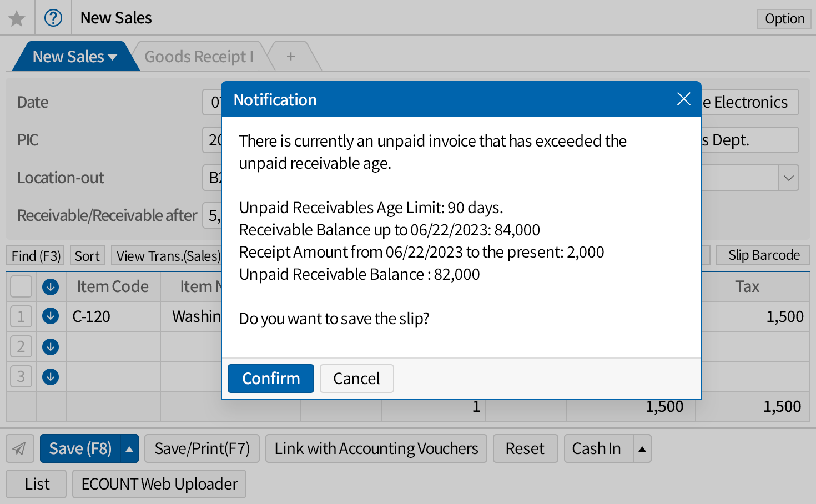Add a new tab with plus icon
Image resolution: width=816 pixels, height=504 pixels.
291,57
